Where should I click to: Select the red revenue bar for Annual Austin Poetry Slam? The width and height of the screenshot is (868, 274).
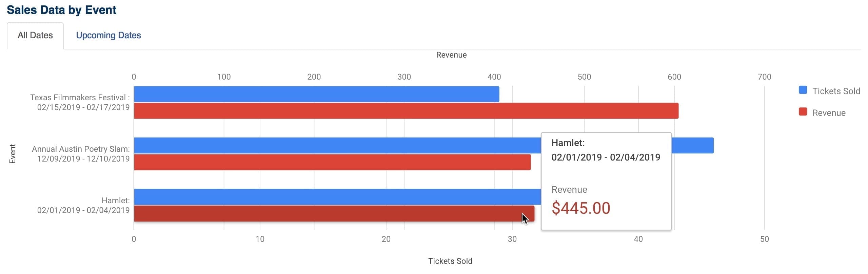pyautogui.click(x=305, y=163)
